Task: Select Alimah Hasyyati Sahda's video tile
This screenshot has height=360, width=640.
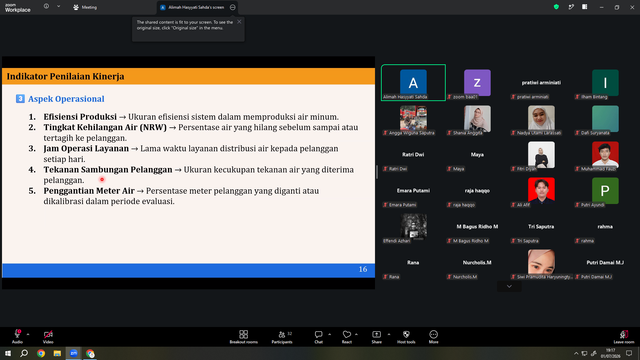Action: pyautogui.click(x=413, y=82)
